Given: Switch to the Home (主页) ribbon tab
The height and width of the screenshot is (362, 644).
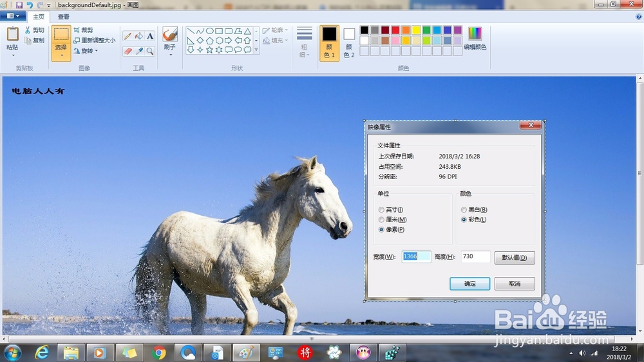Looking at the screenshot, I should click(39, 17).
